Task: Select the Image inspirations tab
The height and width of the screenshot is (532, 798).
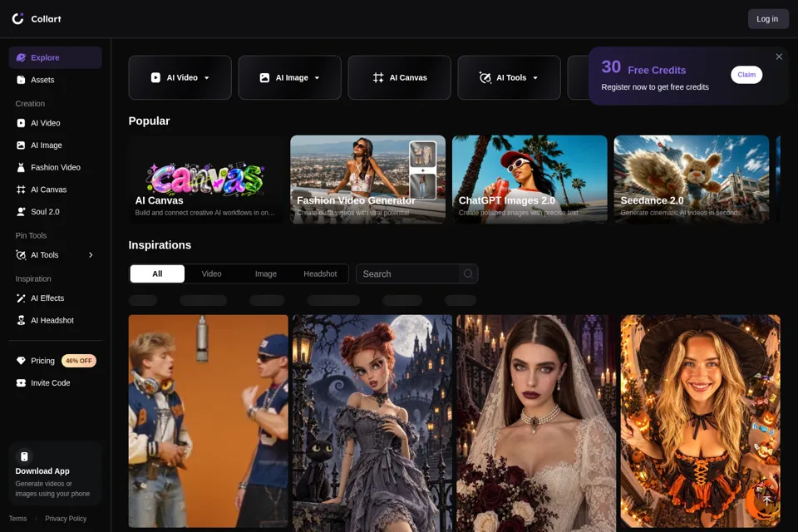Action: point(266,273)
